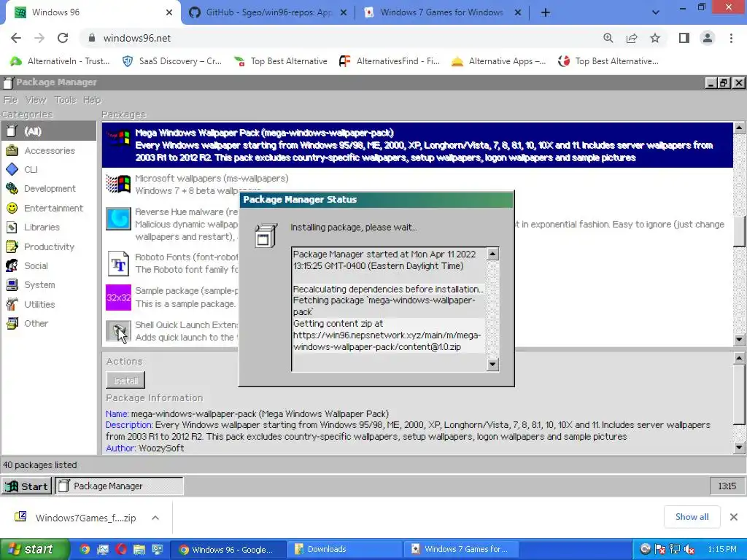
Task: Select Author: WoozySoft text
Action: tap(145, 448)
